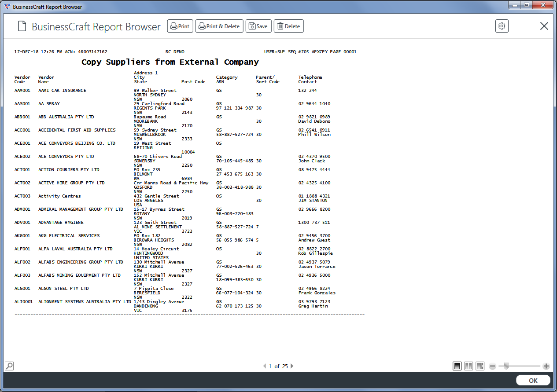Viewport: 557px width, 392px height.
Task: Minimize the Report Browser window
Action: (514, 5)
